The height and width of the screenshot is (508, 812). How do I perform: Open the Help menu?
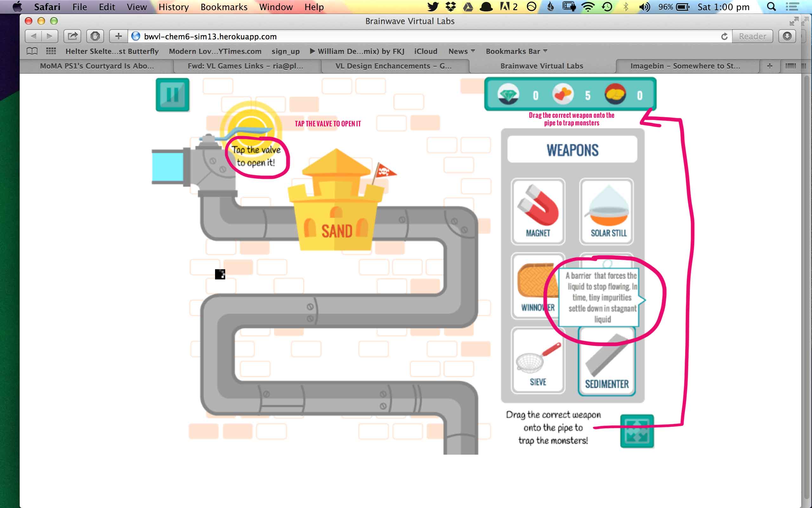click(314, 7)
